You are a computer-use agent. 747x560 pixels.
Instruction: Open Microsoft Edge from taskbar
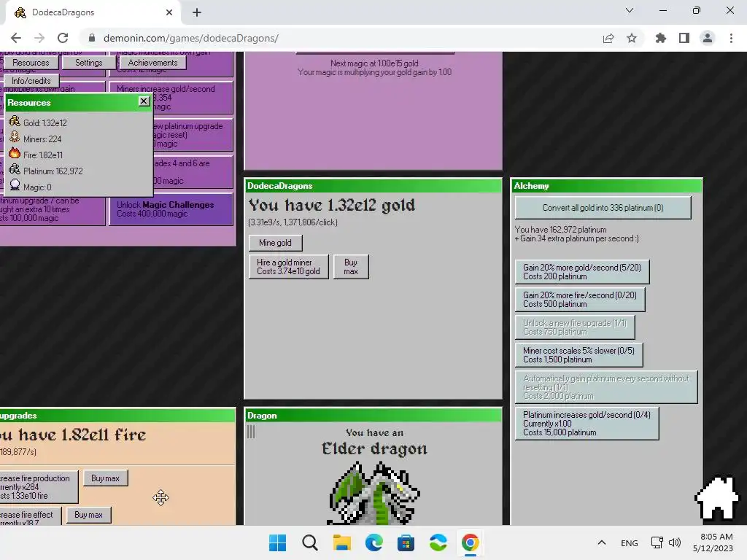374,542
